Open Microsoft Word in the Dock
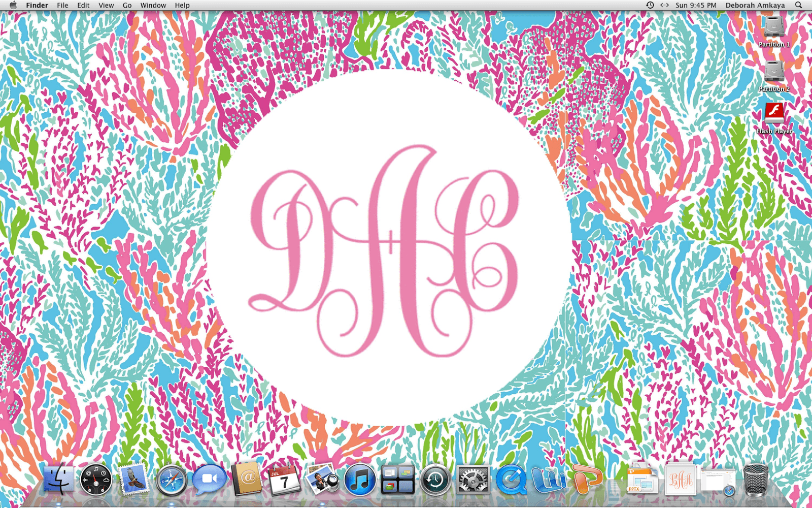Viewport: 812px width, 508px height. (549, 480)
